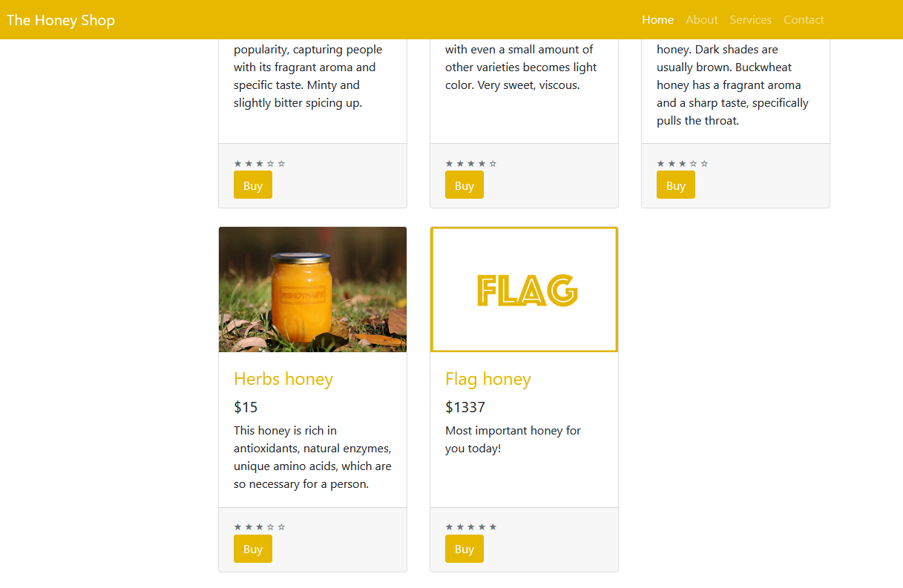Click the four-star rating in the top row
This screenshot has height=588, width=903.
[471, 164]
